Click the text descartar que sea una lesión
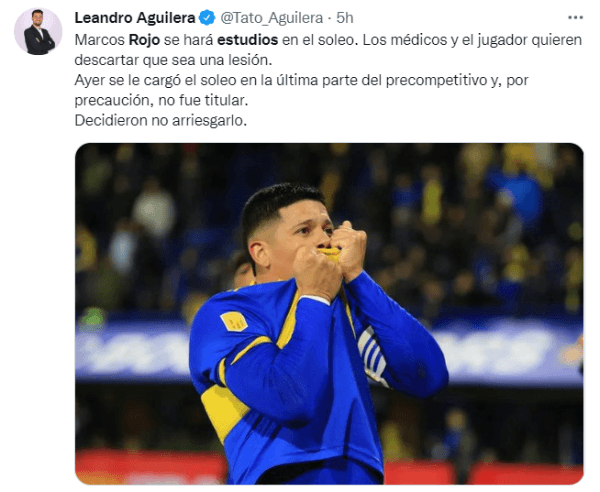The height and width of the screenshot is (492, 600). coord(173,60)
